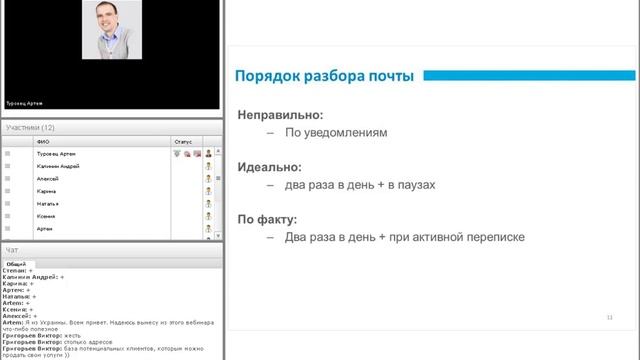
Task: Click the presenter avatar icon in Туровец Артем row
Action: (x=209, y=153)
